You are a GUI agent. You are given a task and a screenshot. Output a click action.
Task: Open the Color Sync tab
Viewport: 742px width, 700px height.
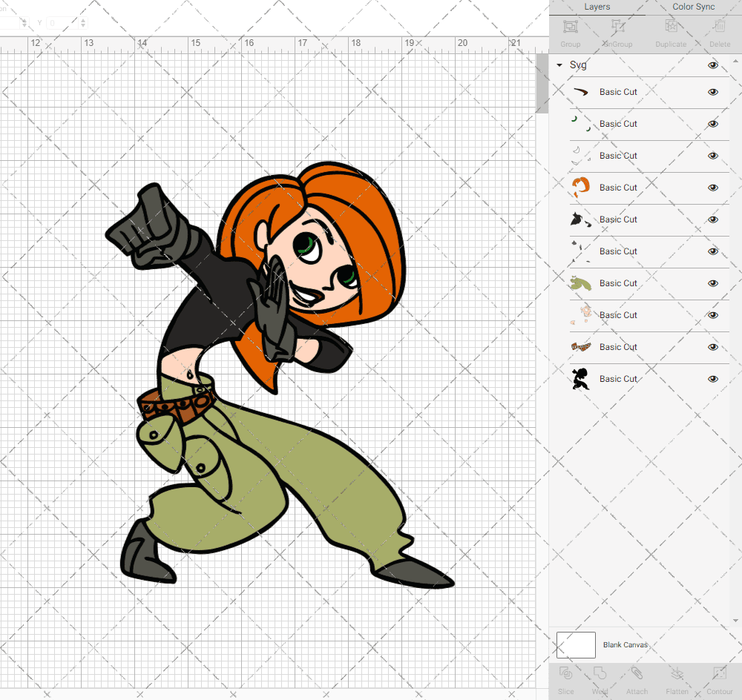pyautogui.click(x=693, y=7)
